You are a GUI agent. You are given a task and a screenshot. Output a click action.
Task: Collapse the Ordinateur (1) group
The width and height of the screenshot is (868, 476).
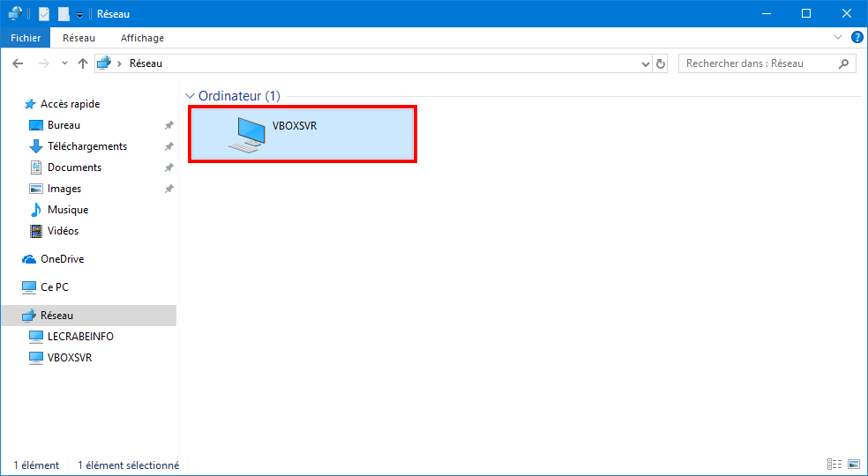pos(191,96)
